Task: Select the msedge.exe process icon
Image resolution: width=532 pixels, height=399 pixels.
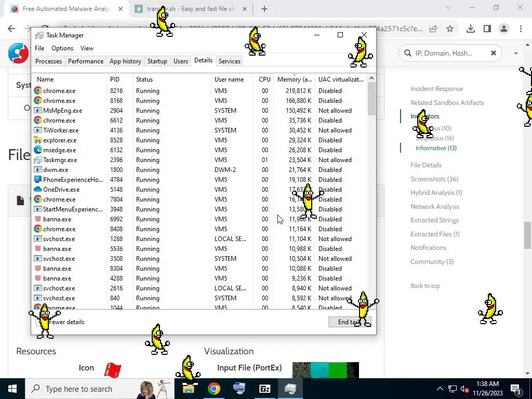Action: (x=37, y=150)
